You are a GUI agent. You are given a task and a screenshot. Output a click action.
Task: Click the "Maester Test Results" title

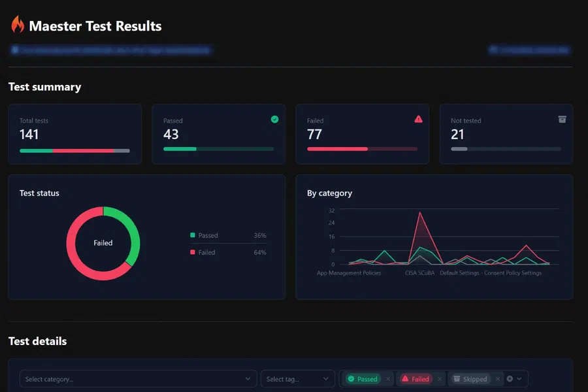click(95, 26)
